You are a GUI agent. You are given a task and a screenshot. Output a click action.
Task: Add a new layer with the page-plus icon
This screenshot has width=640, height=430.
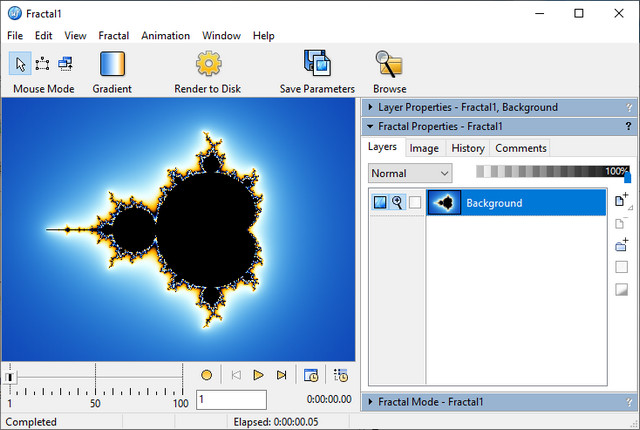[x=621, y=201]
